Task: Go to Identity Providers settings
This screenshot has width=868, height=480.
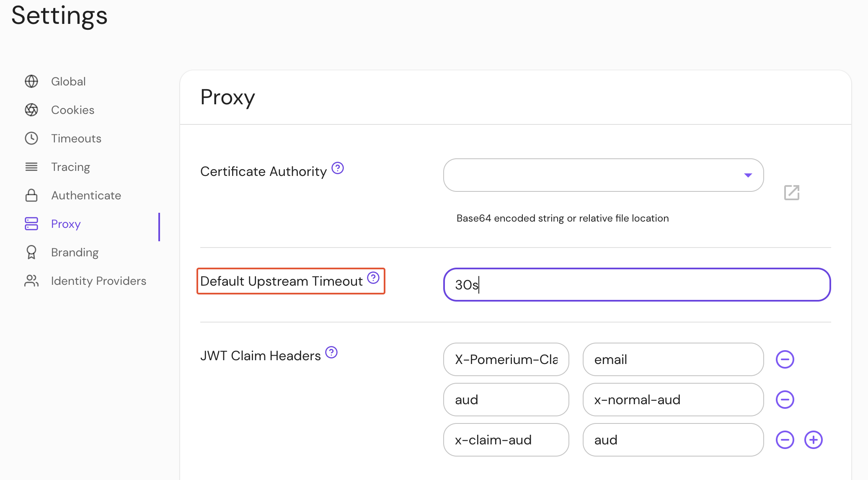Action: tap(98, 281)
